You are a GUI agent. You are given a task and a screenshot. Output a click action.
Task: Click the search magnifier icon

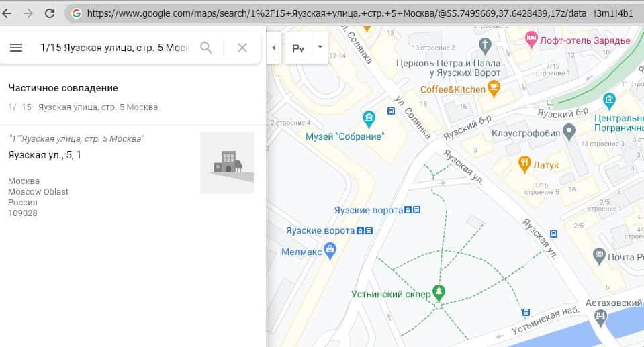point(206,48)
